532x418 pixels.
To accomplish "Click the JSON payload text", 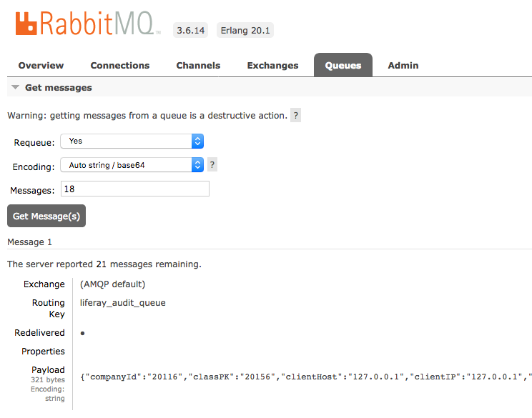I will click(305, 377).
